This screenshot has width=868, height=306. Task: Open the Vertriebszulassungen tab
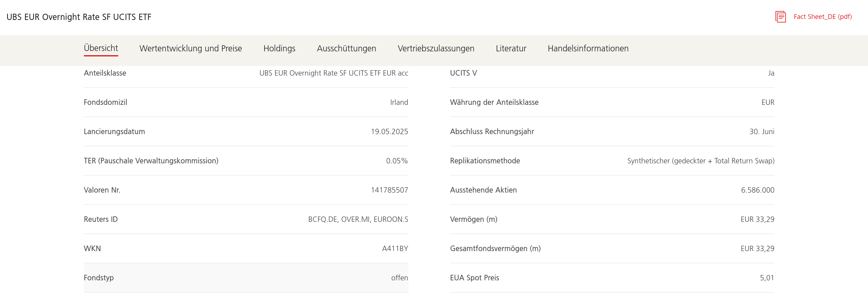436,49
